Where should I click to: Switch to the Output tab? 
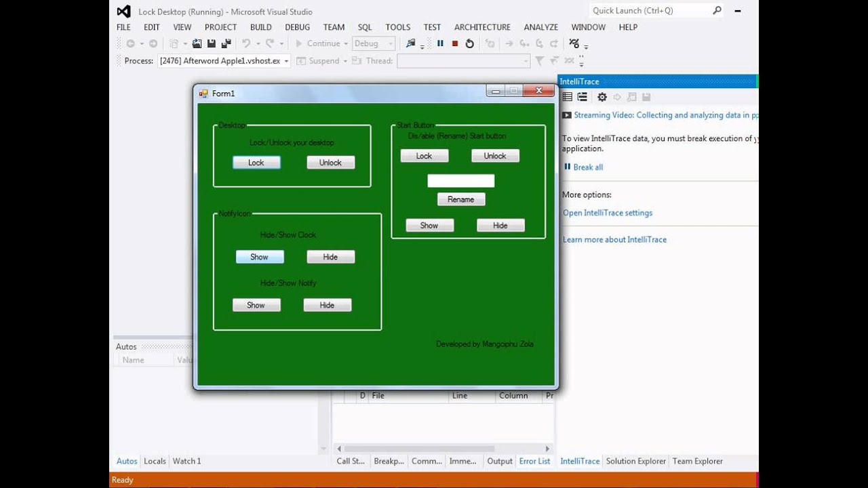(500, 461)
